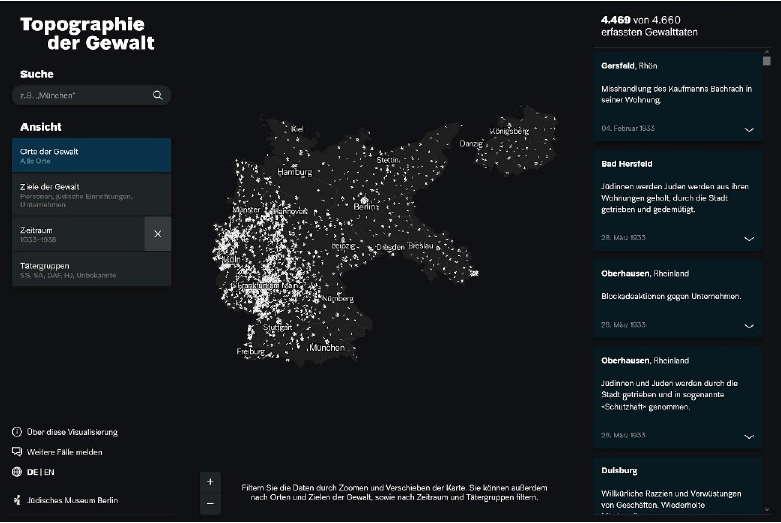Click the globe language icon
Viewport: 781px width, 523px height.
(x=17, y=472)
